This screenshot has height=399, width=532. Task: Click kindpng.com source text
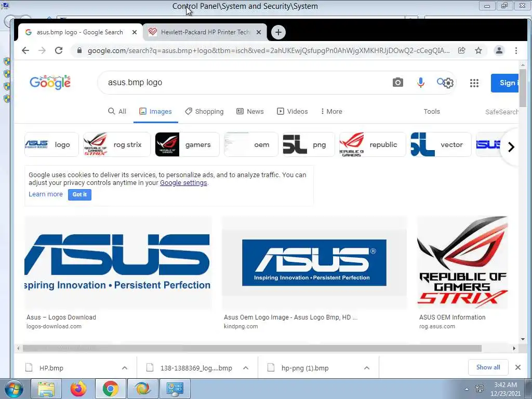pyautogui.click(x=241, y=326)
